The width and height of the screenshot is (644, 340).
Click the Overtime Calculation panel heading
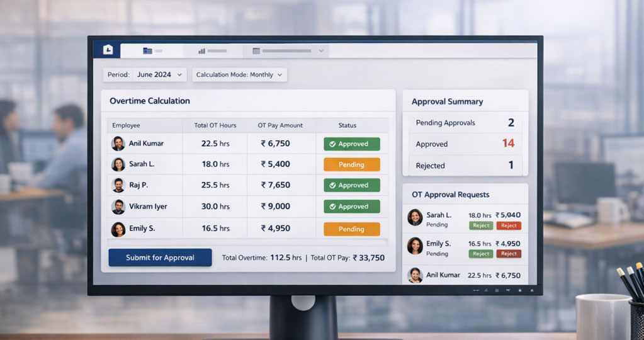coord(149,101)
